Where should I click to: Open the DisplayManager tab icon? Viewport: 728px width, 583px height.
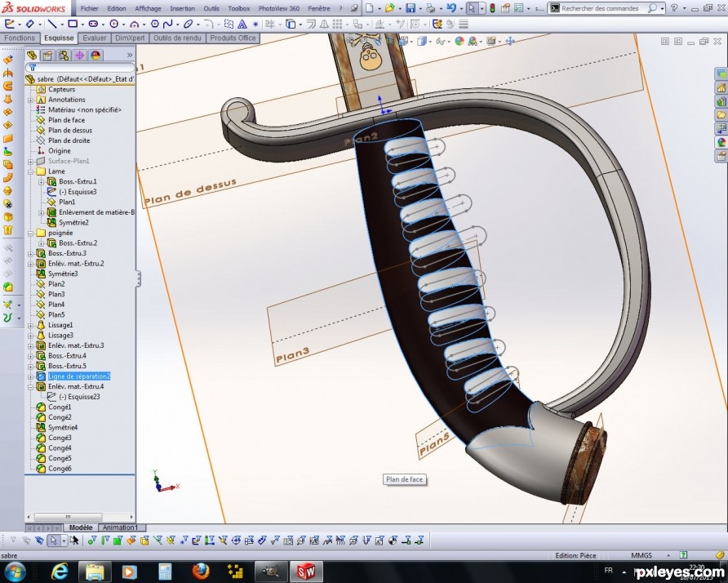point(95,56)
